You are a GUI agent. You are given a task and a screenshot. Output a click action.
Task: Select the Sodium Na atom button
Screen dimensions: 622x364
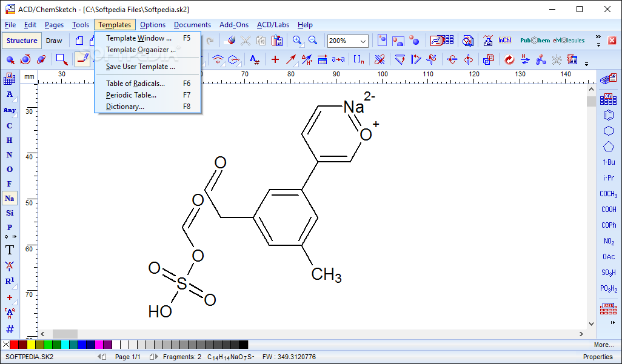10,198
